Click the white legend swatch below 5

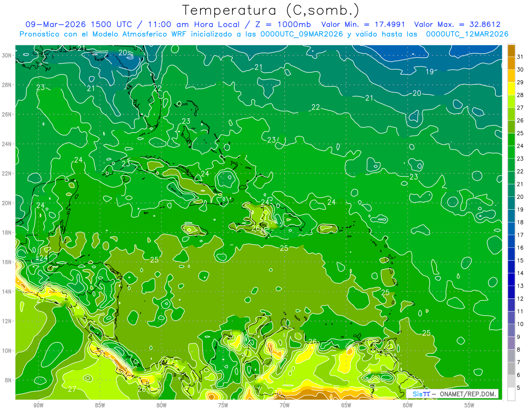tap(511, 394)
